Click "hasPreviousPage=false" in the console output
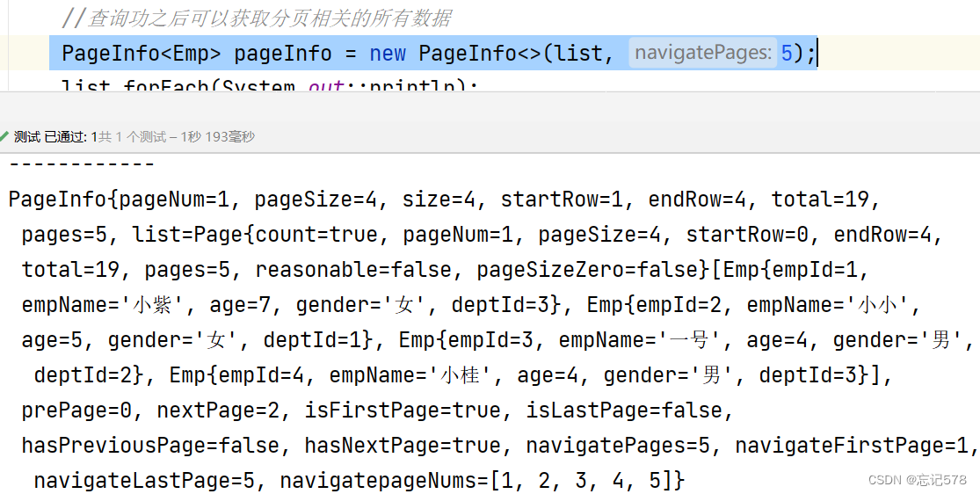Image resolution: width=980 pixels, height=494 pixels. click(x=150, y=446)
